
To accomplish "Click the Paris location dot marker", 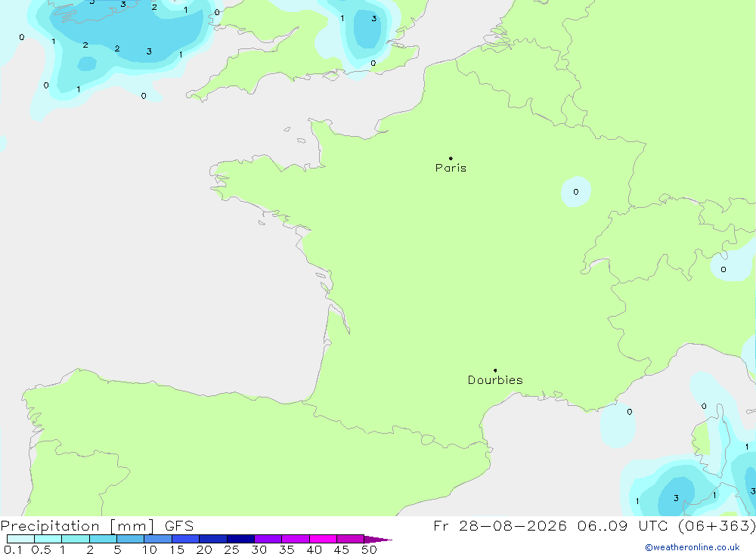I will point(451,158).
